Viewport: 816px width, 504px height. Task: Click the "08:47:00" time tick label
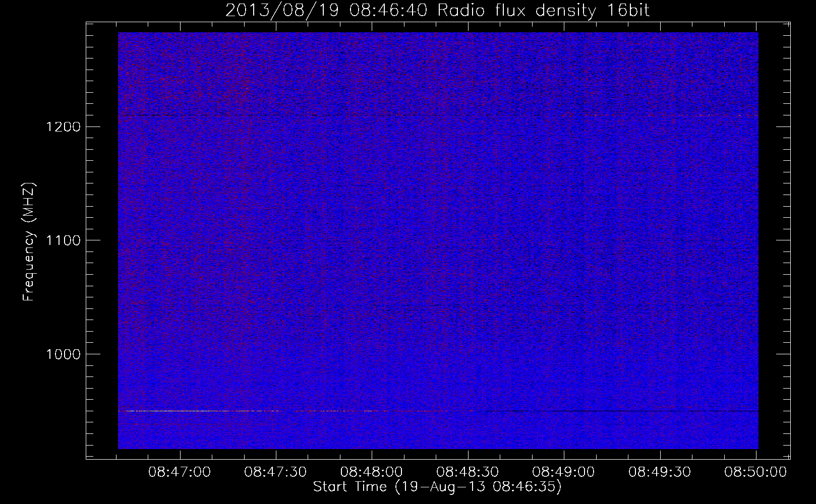click(x=180, y=472)
